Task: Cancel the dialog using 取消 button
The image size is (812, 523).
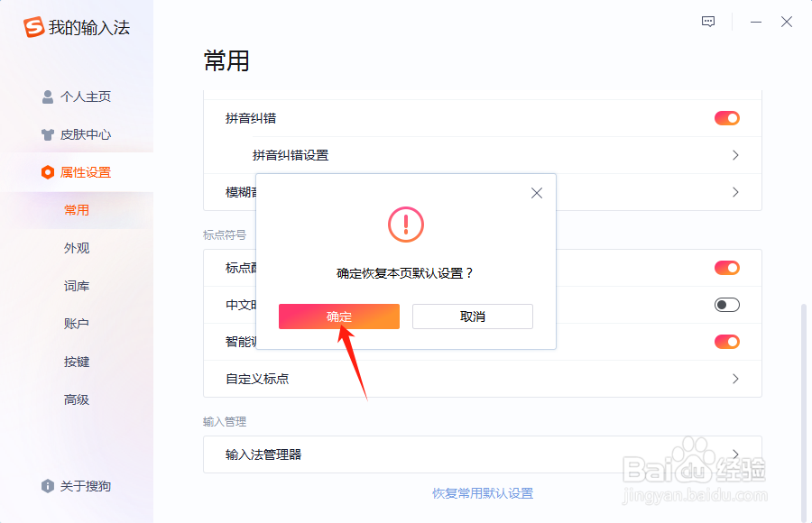Action: click(x=472, y=317)
